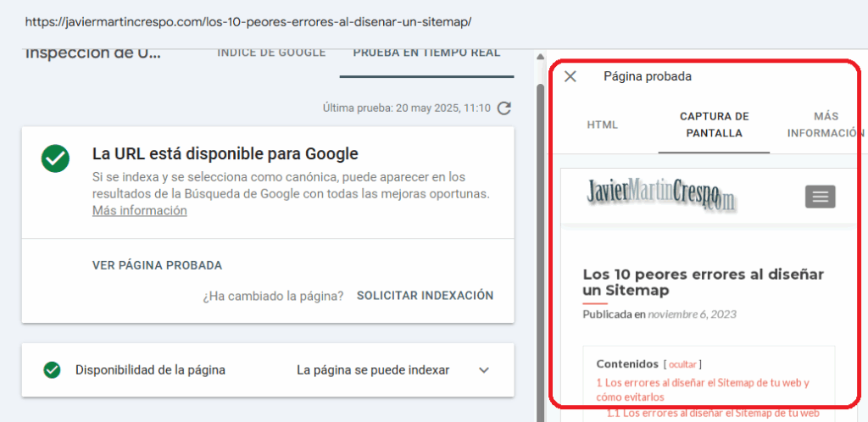
Task: Click the Página probada panel title
Action: click(648, 76)
